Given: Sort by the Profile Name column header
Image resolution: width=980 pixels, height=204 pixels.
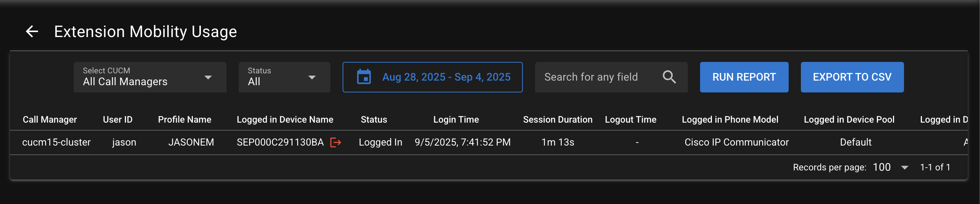Looking at the screenshot, I should [x=184, y=120].
